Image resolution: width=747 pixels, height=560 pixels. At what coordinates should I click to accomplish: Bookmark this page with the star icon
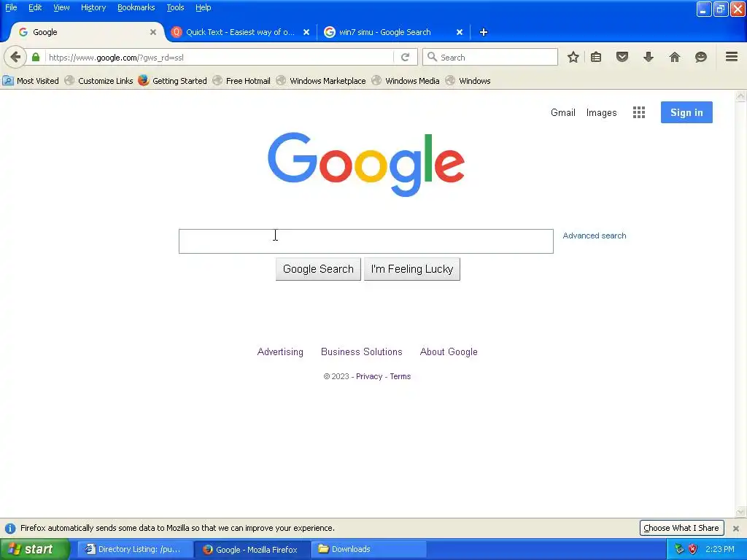point(573,57)
